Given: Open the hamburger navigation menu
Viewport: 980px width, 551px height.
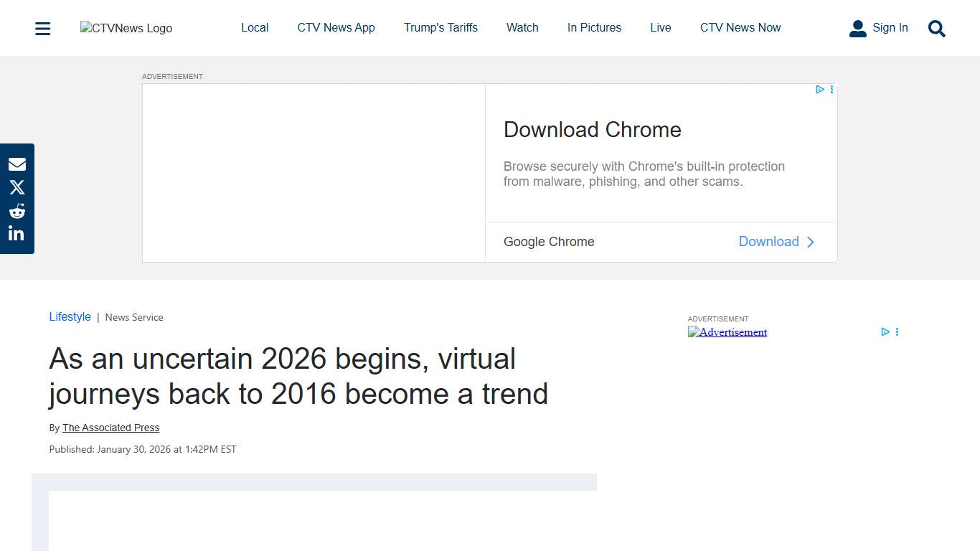Looking at the screenshot, I should (x=42, y=28).
